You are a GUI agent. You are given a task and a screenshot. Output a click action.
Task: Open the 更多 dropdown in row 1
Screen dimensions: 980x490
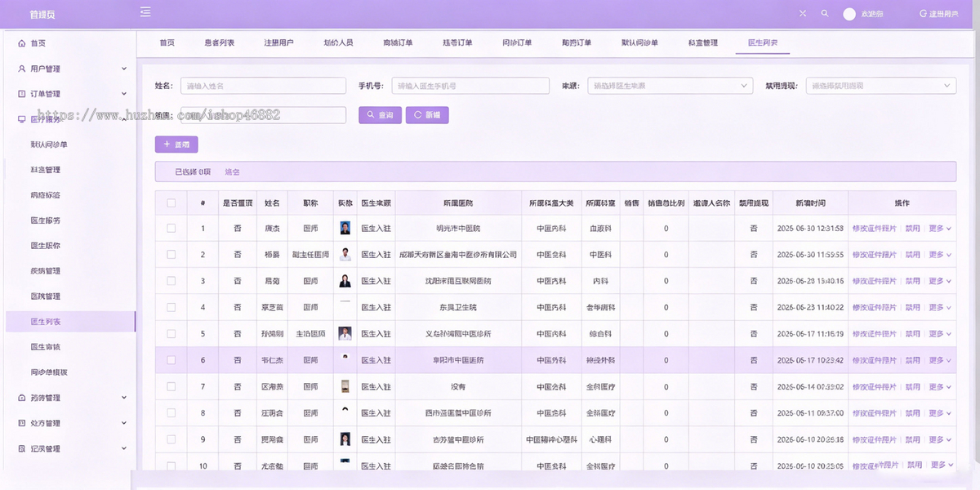[939, 229]
